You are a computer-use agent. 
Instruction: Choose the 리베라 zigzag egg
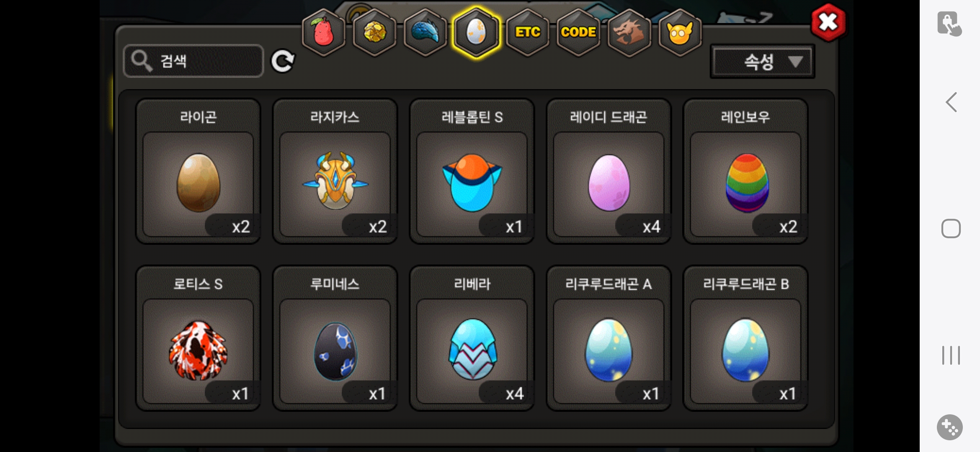pyautogui.click(x=472, y=338)
